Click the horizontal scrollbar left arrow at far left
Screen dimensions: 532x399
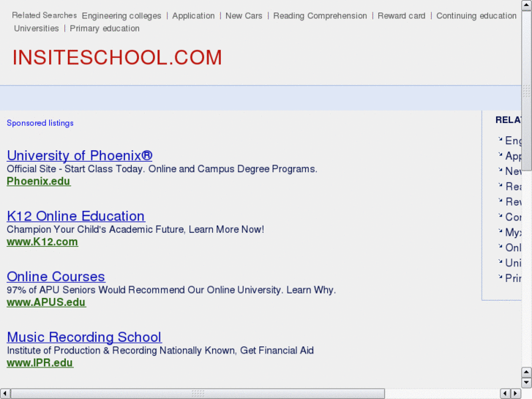(x=4, y=393)
